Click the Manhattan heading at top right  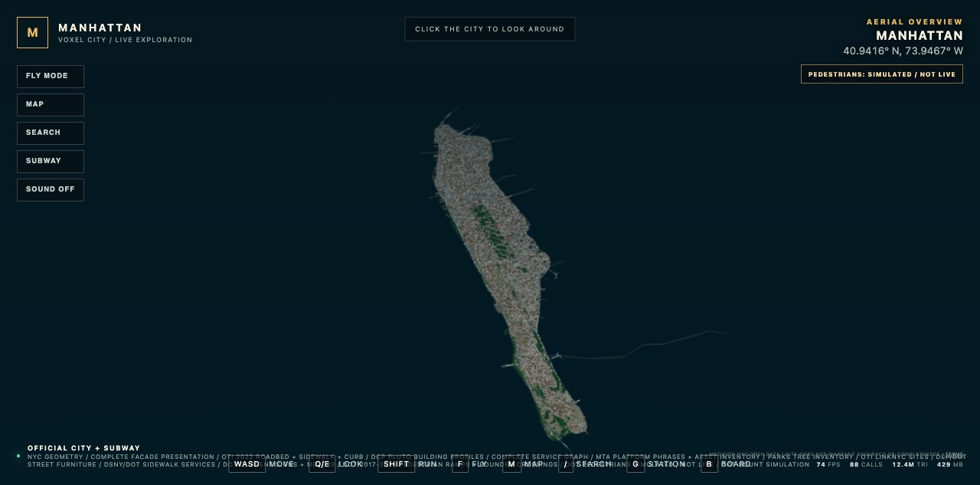point(920,36)
